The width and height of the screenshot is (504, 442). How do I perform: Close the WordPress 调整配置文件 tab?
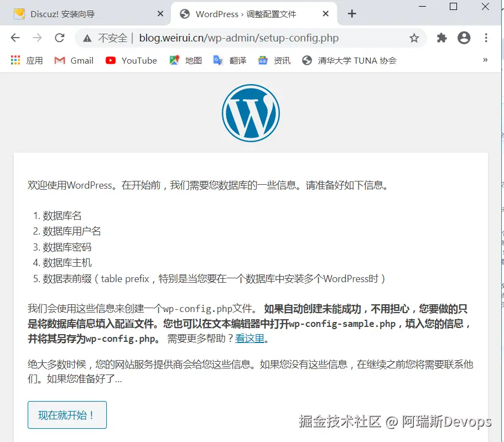tap(326, 13)
